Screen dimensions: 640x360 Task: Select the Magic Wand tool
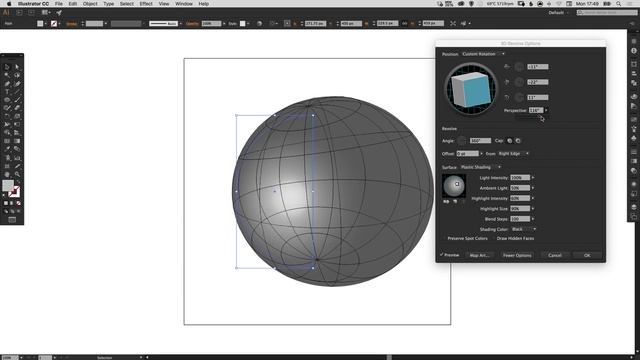point(7,75)
